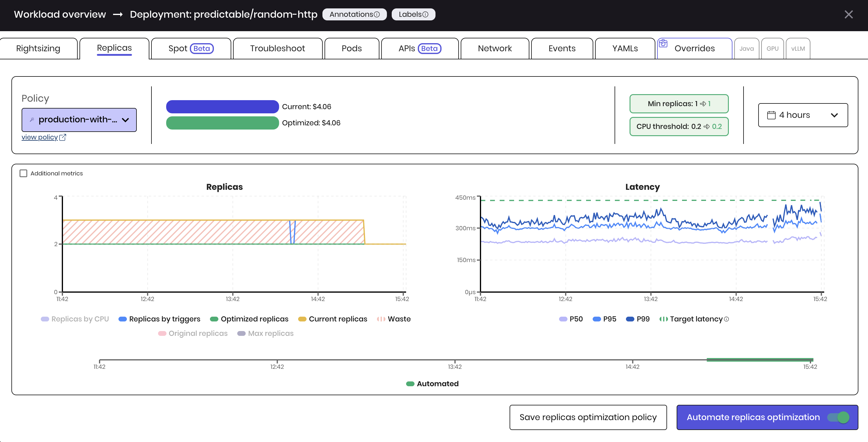Toggle the P50 latency legend

tap(571, 319)
